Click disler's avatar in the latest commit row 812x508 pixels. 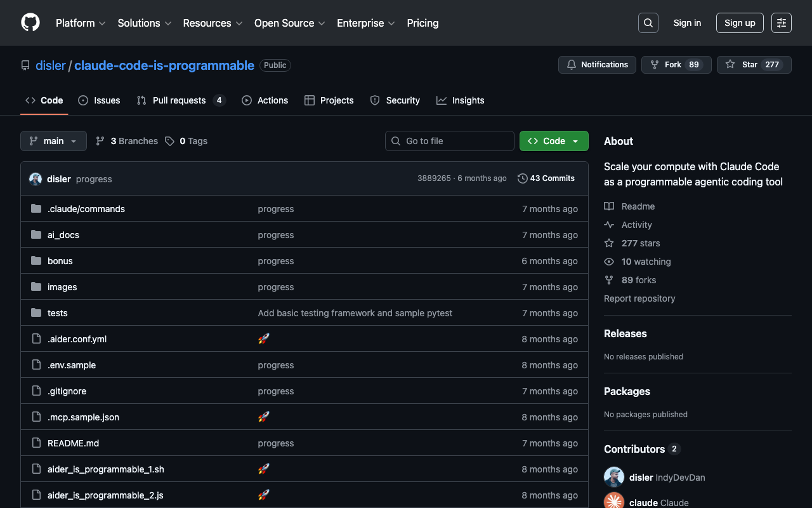point(36,179)
